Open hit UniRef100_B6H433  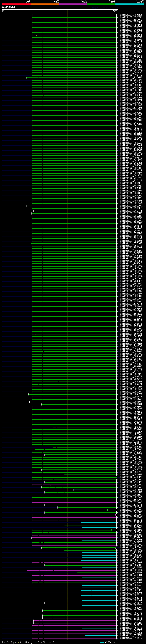131,236
